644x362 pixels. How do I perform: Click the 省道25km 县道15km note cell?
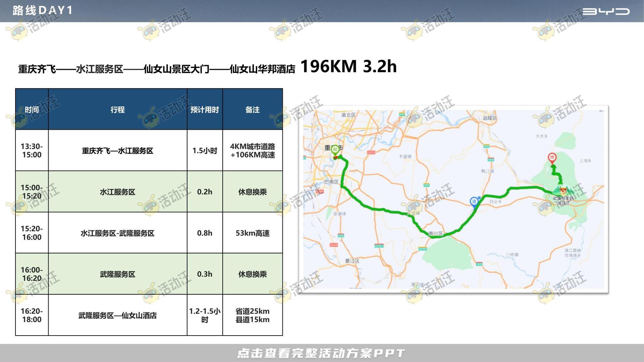(253, 315)
